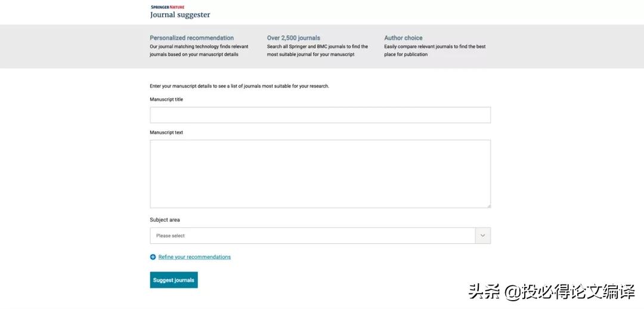Click the Author choice heading
Screen dimensions: 644x309
pos(403,38)
